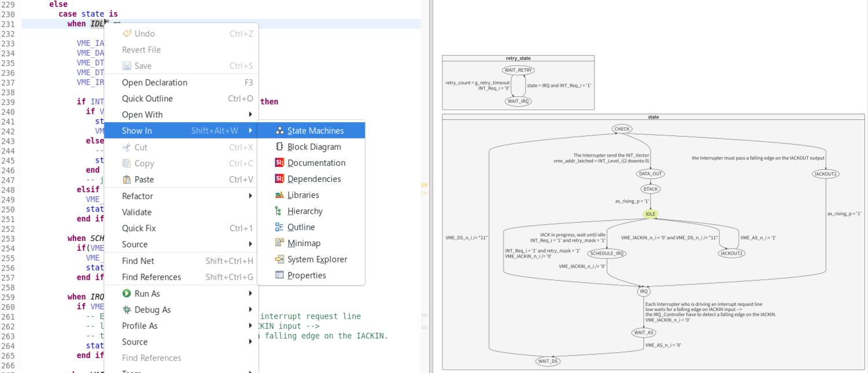Select Open Declaration from context menu
Viewport: 868px width, 373px height.
coord(155,83)
